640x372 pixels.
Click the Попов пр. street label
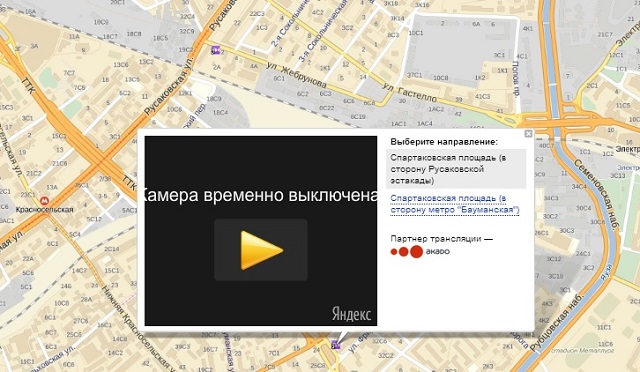click(x=516, y=79)
